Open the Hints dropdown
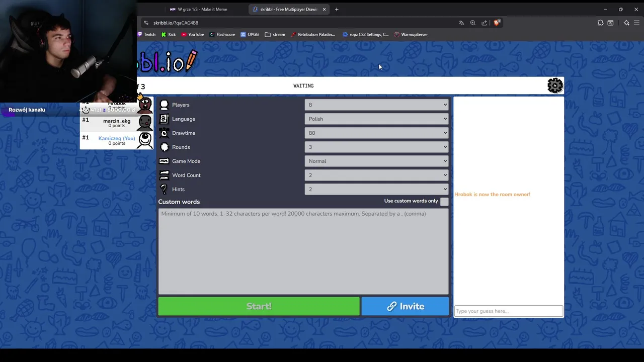 (x=376, y=189)
